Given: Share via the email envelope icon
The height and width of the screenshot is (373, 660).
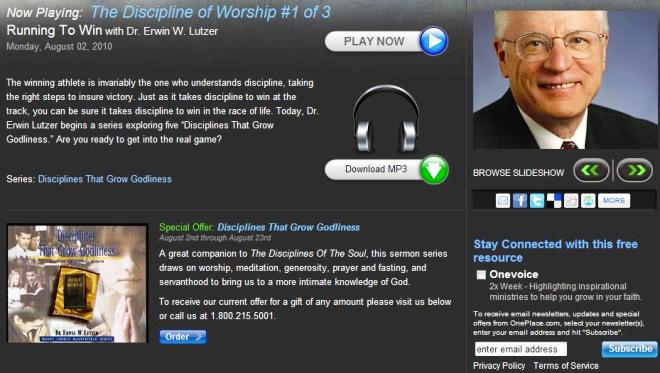Looking at the screenshot, I should coord(503,200).
